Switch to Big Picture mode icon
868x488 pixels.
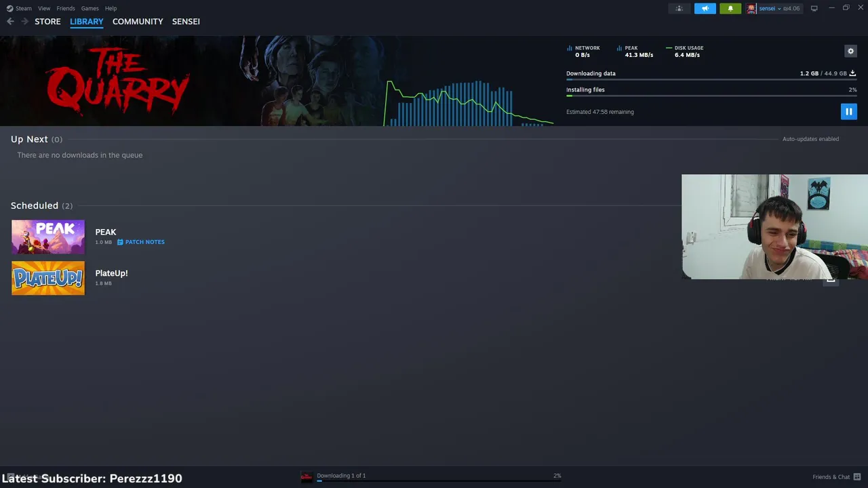pyautogui.click(x=814, y=8)
